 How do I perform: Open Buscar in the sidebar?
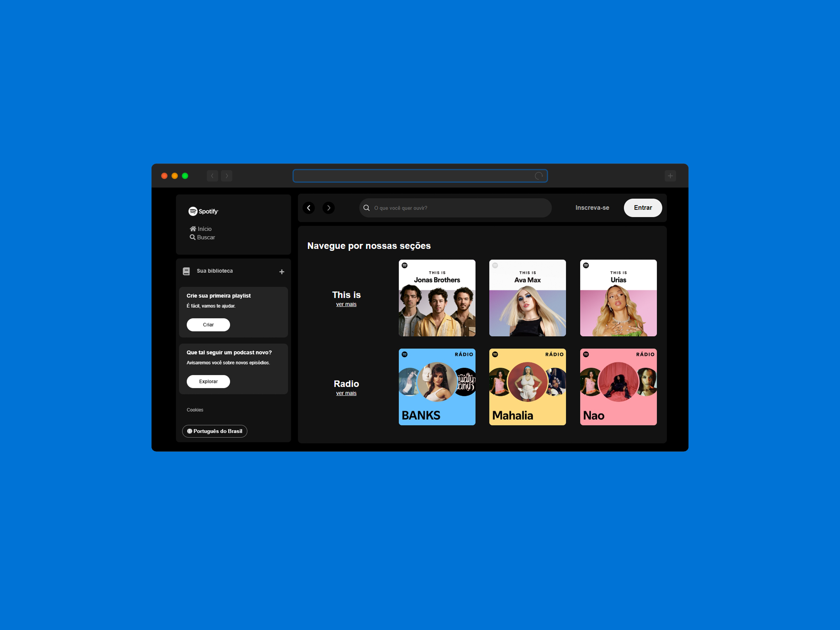point(202,237)
